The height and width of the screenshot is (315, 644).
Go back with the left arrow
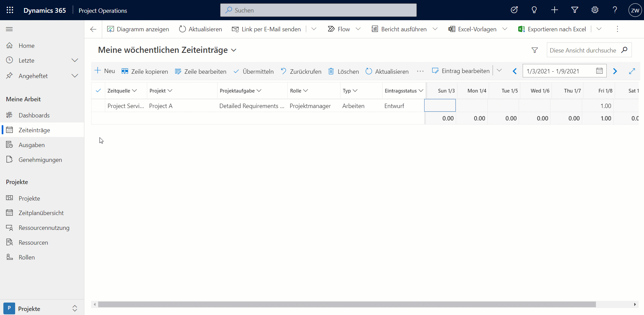click(x=93, y=29)
